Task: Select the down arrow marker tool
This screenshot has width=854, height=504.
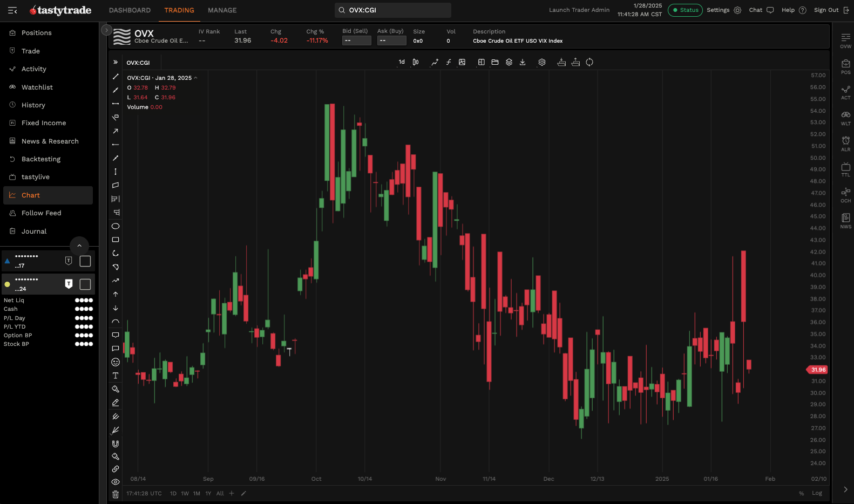Action: 116,308
